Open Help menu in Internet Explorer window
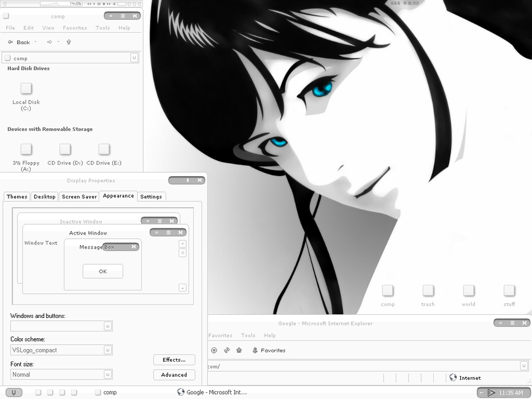This screenshot has width=532, height=399. [x=270, y=335]
